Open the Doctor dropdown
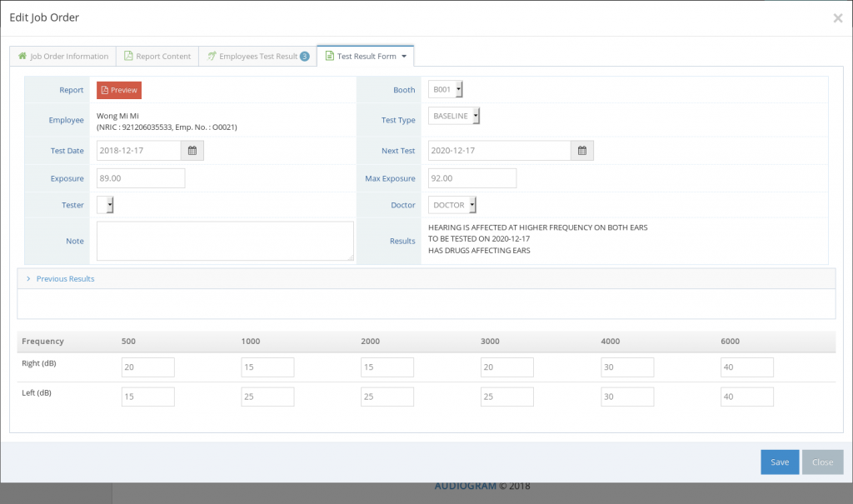This screenshot has height=504, width=853. tap(452, 205)
